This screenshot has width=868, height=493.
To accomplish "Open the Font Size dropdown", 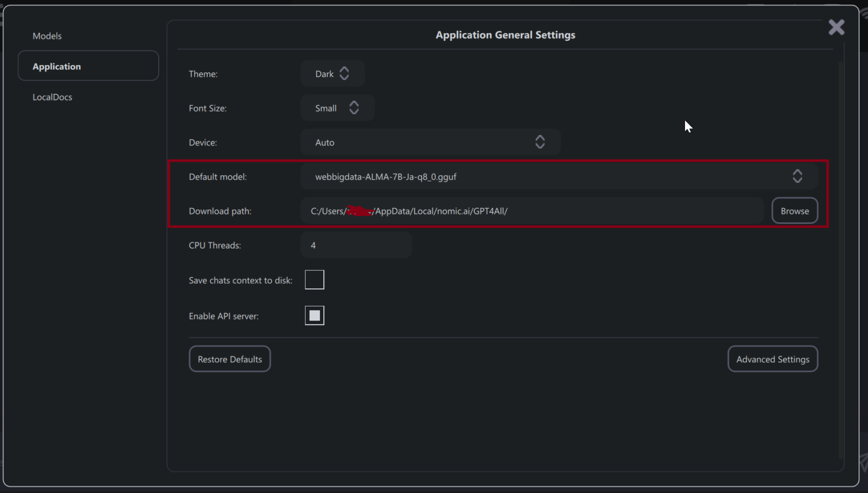I will [x=337, y=107].
